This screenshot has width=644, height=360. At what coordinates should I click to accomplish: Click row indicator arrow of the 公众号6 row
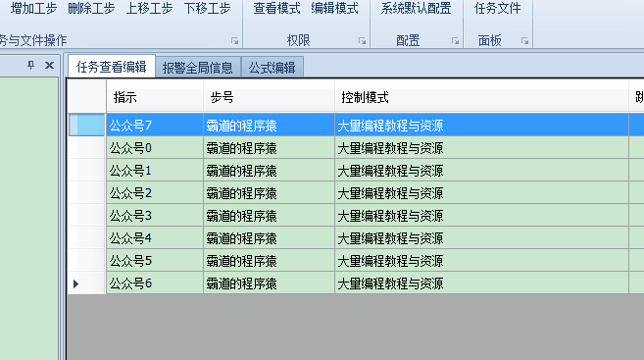point(75,283)
